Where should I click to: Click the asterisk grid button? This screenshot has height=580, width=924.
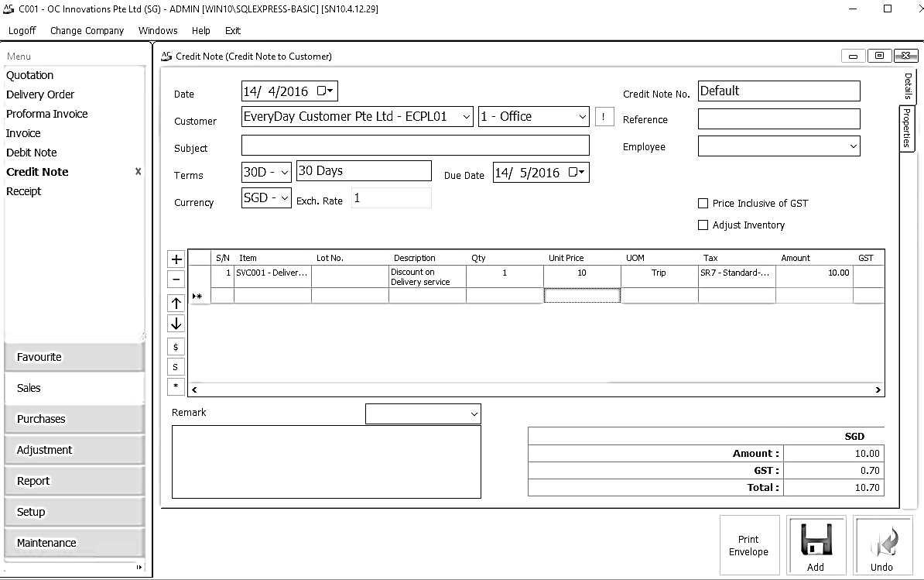pyautogui.click(x=176, y=386)
